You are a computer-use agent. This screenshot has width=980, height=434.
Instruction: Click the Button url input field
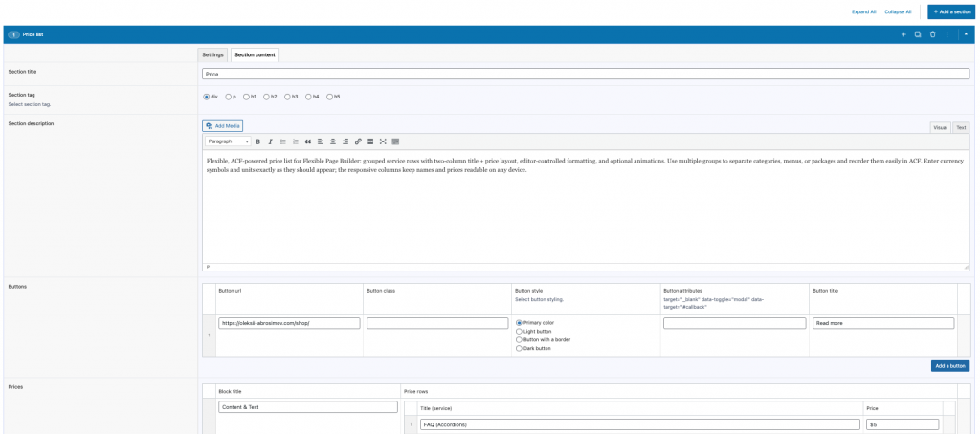289,323
